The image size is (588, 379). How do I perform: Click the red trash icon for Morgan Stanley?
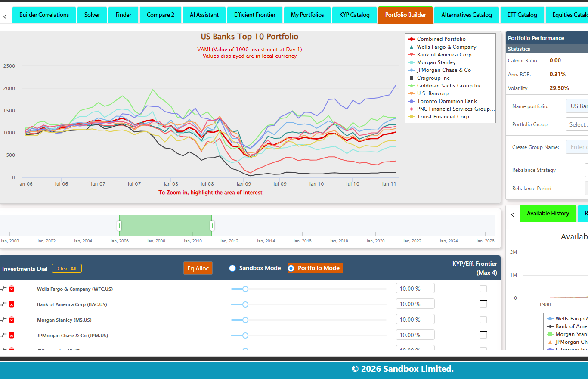12,320
